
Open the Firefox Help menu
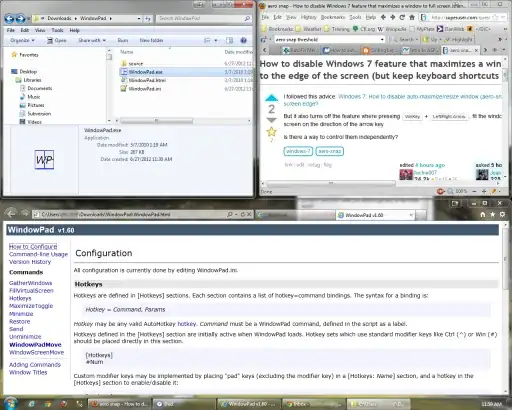(x=371, y=17)
